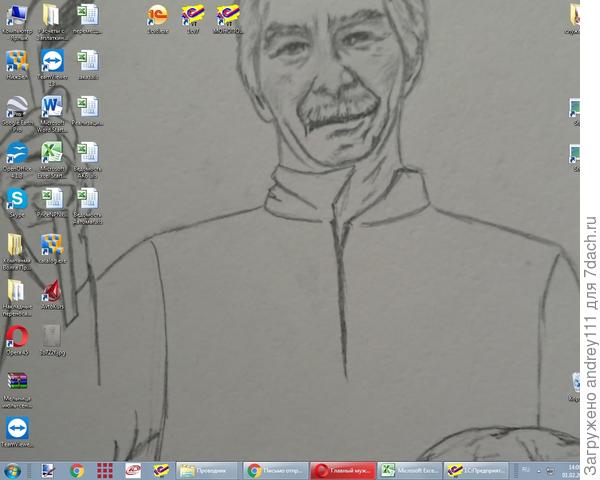The image size is (600, 480).
Task: Show hidden tray icons arrow
Action: pyautogui.click(x=540, y=470)
